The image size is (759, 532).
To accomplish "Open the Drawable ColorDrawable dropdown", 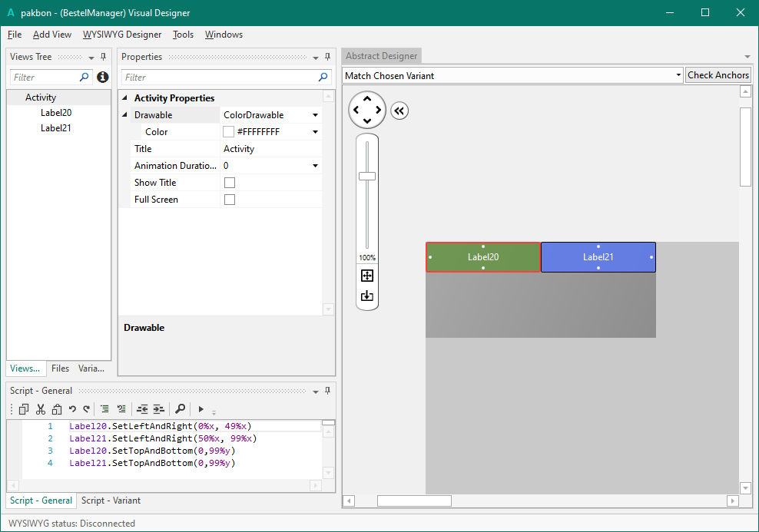I will (315, 115).
